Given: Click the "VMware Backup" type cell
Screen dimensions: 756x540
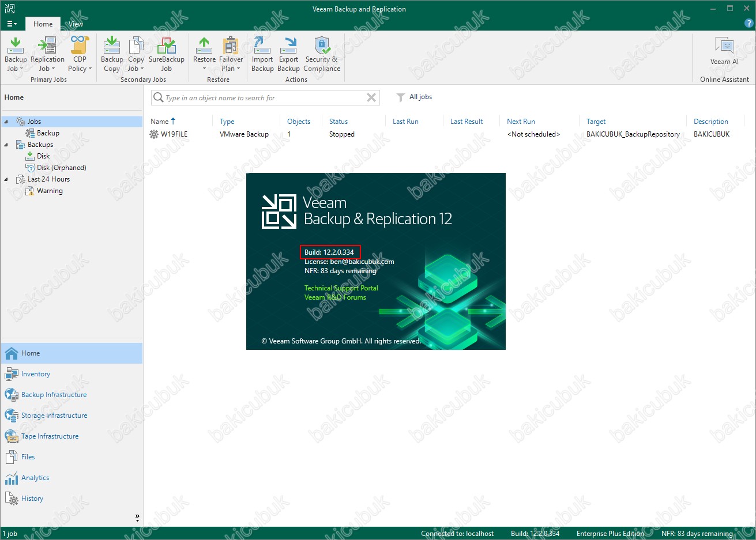Looking at the screenshot, I should click(x=244, y=134).
